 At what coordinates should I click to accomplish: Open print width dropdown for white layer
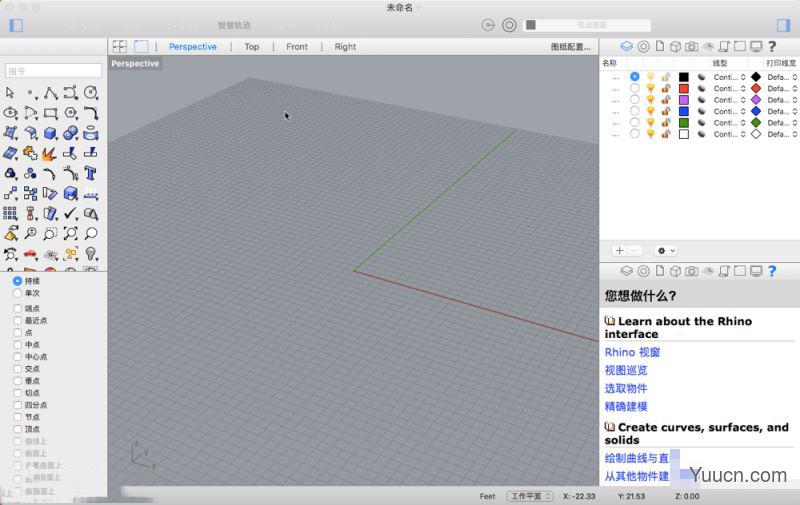coord(782,134)
